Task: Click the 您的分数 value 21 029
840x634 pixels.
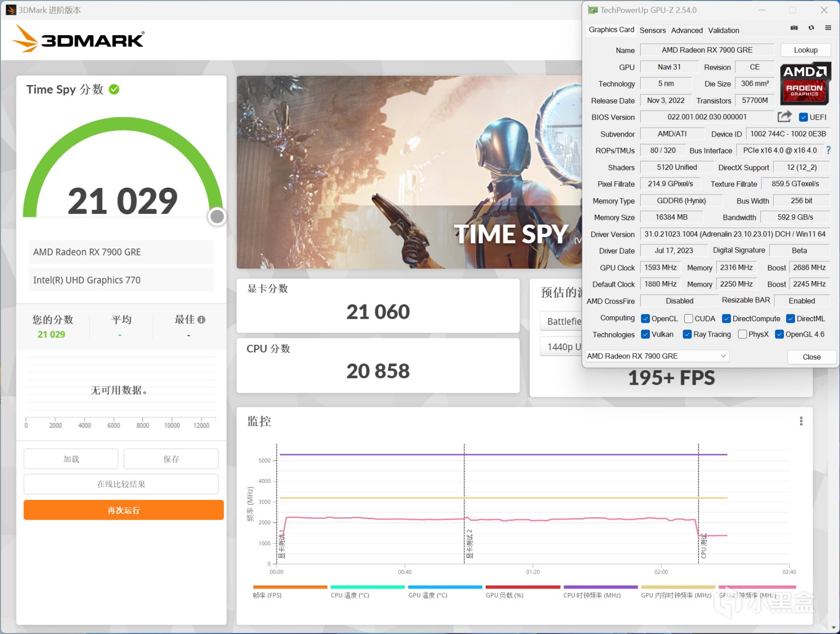Action: point(51,335)
